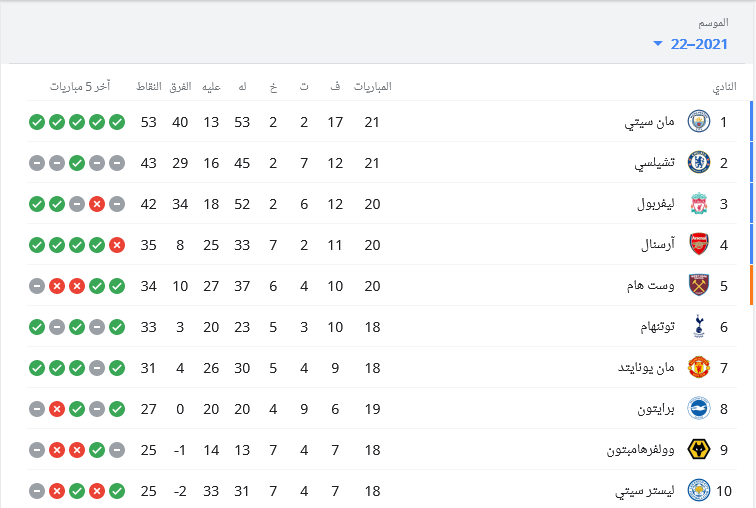
Task: Open the مان سيتي team link
Action: (x=649, y=122)
